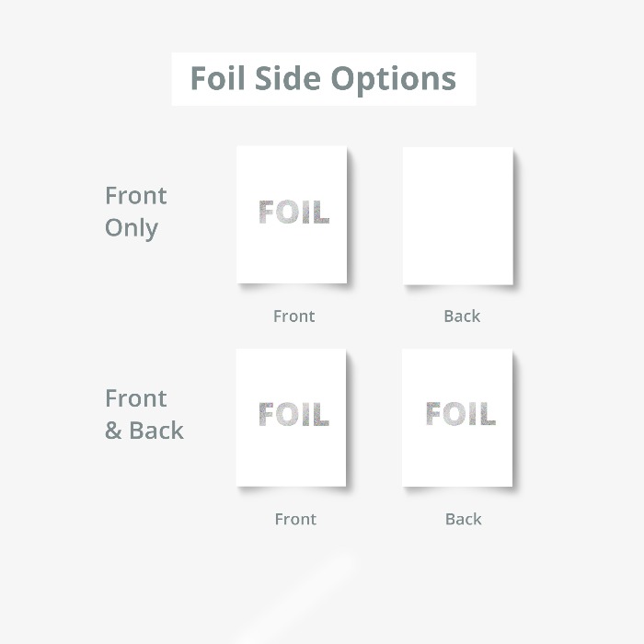This screenshot has height=644, width=644.
Task: Click the Front caption under bottom-left card
Action: (295, 519)
